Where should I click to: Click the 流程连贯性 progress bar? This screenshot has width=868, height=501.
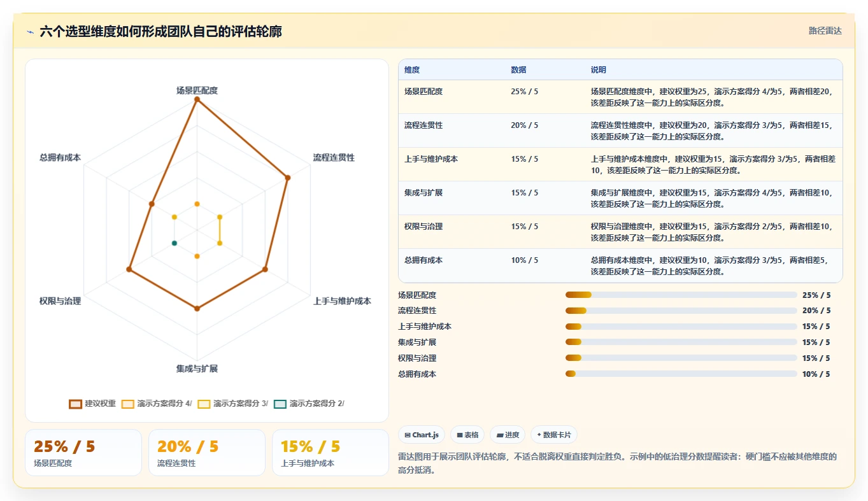(681, 311)
